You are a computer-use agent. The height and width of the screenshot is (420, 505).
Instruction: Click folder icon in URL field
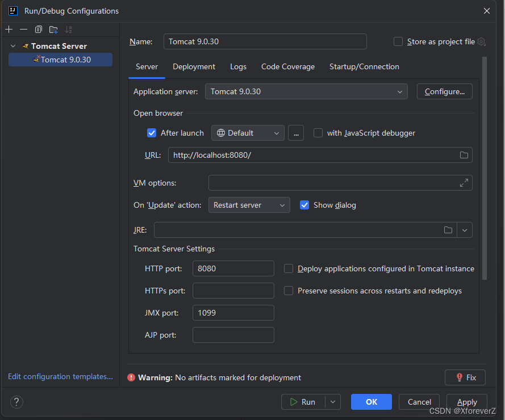click(464, 155)
